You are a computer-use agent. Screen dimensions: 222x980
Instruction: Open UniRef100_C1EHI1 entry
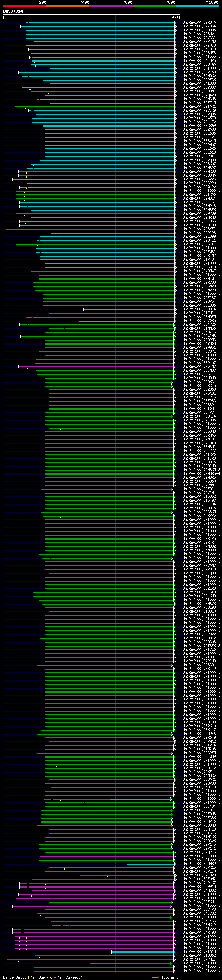pyautogui.click(x=199, y=313)
